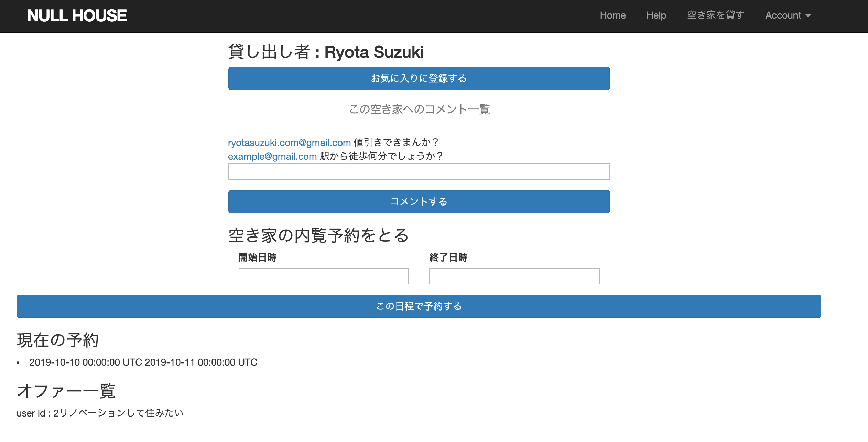This screenshot has height=442, width=868.
Task: Select 空き家を貸す in the navigation bar
Action: click(x=715, y=15)
